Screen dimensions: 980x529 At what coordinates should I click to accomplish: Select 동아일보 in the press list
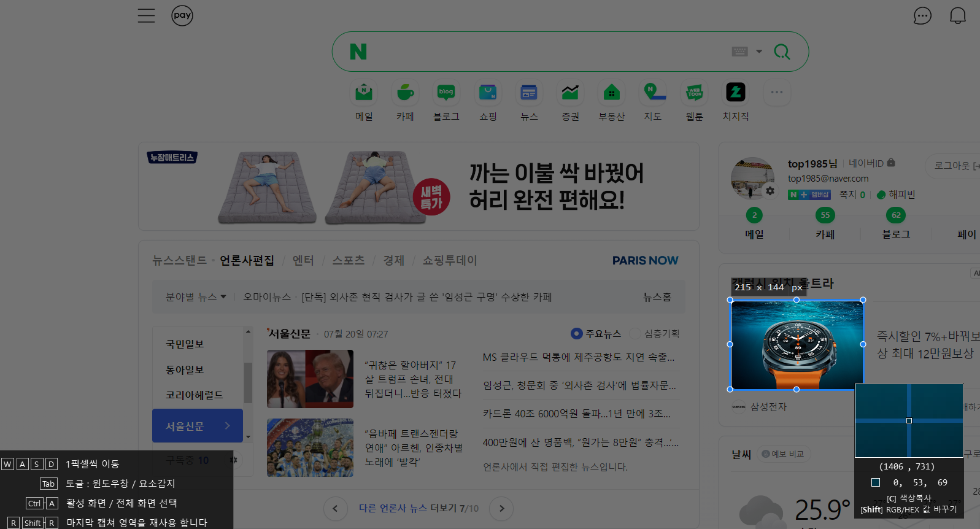click(185, 369)
